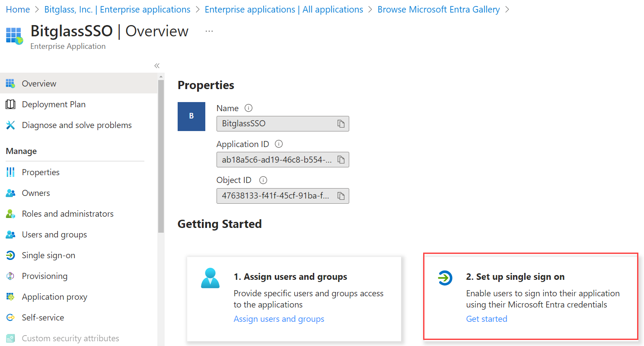Open the Assign users and groups link
Viewport: 644px width, 346px height.
279,319
